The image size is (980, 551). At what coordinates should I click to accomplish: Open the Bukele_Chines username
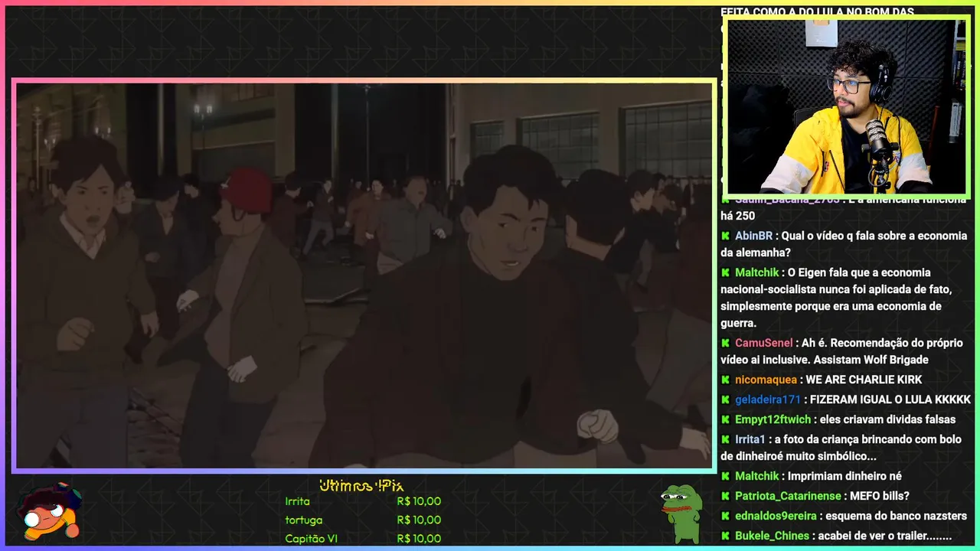tap(772, 536)
